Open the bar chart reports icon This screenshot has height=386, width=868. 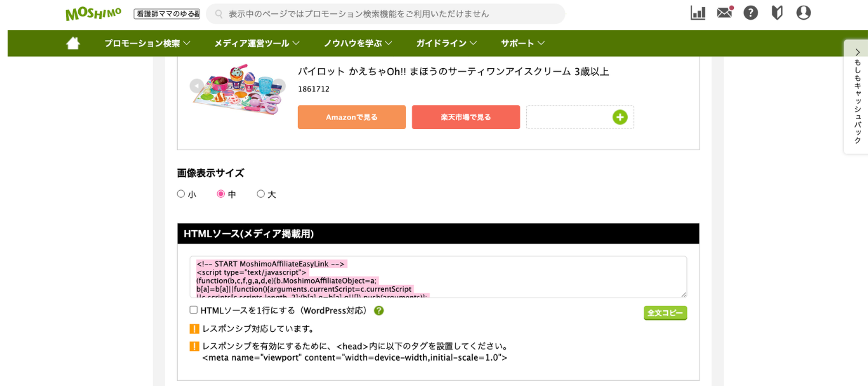(698, 13)
